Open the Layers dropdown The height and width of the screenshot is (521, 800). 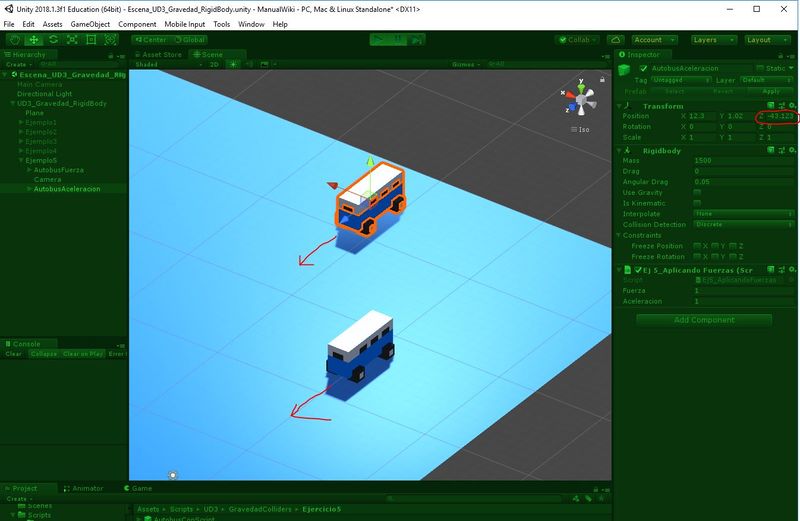713,40
